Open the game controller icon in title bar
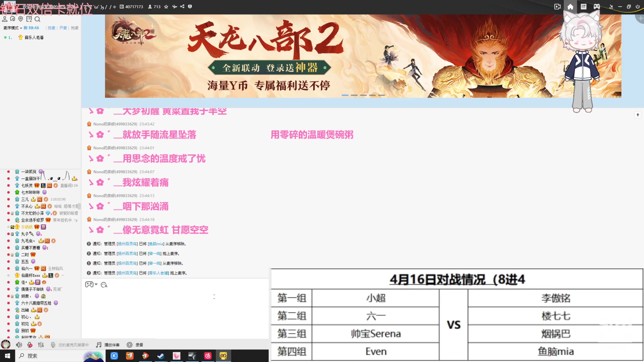Screen dimensions: 644x362 tap(597, 7)
